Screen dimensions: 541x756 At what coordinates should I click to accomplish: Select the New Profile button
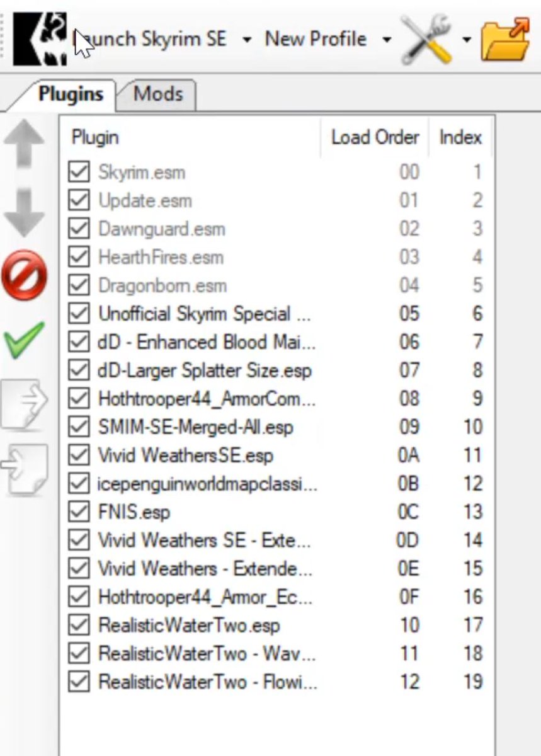coord(316,39)
